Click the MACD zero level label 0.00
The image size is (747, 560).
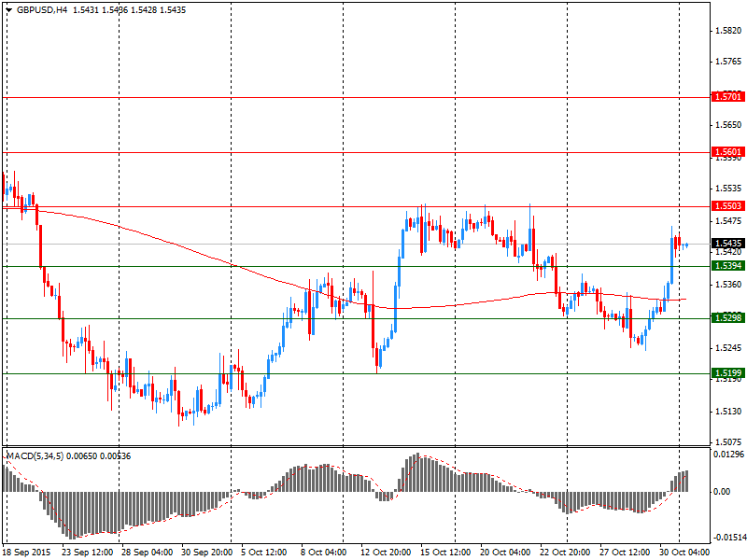pyautogui.click(x=723, y=492)
